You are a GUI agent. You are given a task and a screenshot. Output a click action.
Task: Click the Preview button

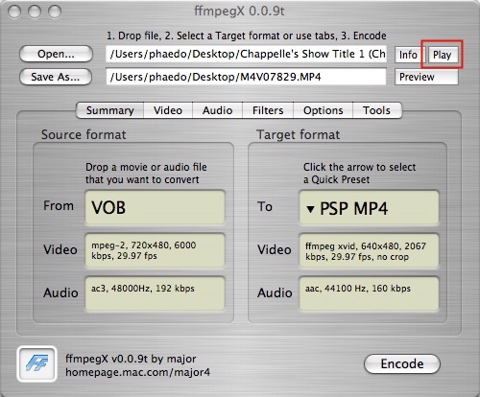coord(427,77)
